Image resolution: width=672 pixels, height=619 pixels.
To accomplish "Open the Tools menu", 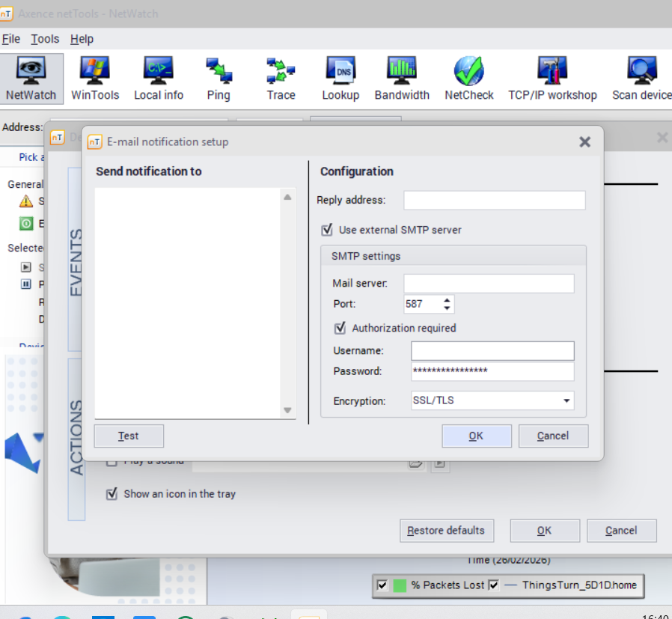I will 45,39.
